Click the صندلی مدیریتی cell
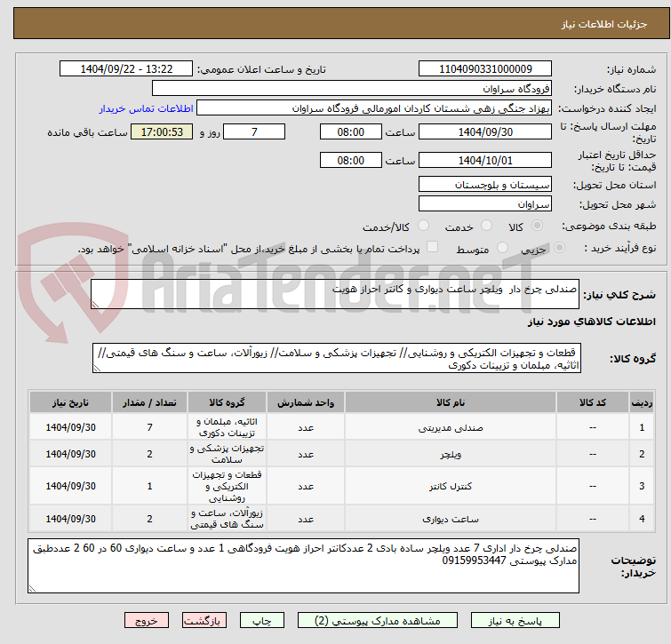This screenshot has height=644, width=671. pyautogui.click(x=451, y=427)
